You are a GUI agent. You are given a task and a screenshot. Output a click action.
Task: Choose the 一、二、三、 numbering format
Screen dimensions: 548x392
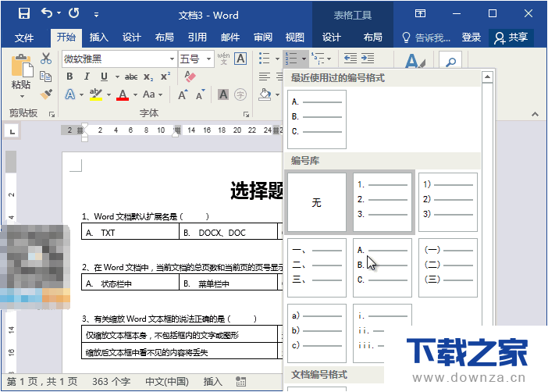(x=317, y=268)
